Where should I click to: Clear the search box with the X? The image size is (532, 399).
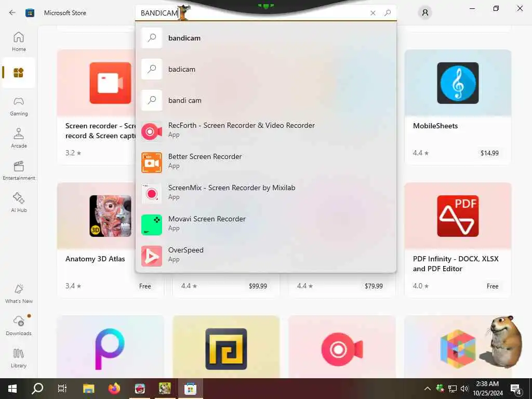[373, 13]
